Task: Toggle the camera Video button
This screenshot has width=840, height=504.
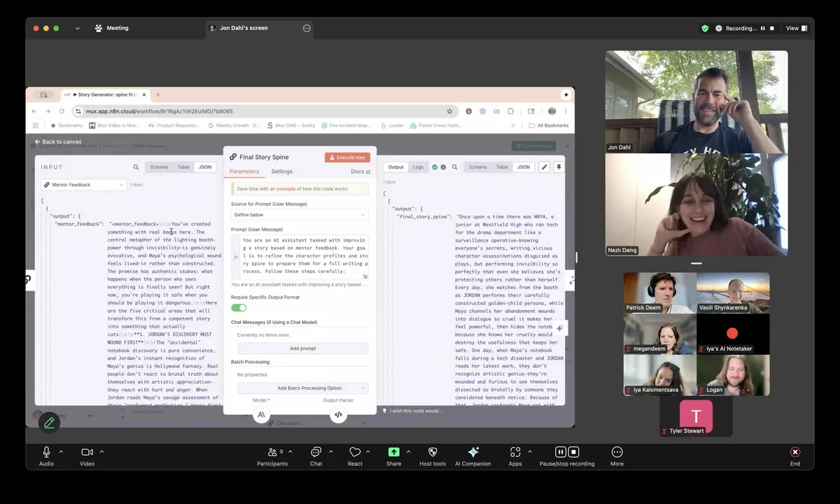Action: [87, 452]
